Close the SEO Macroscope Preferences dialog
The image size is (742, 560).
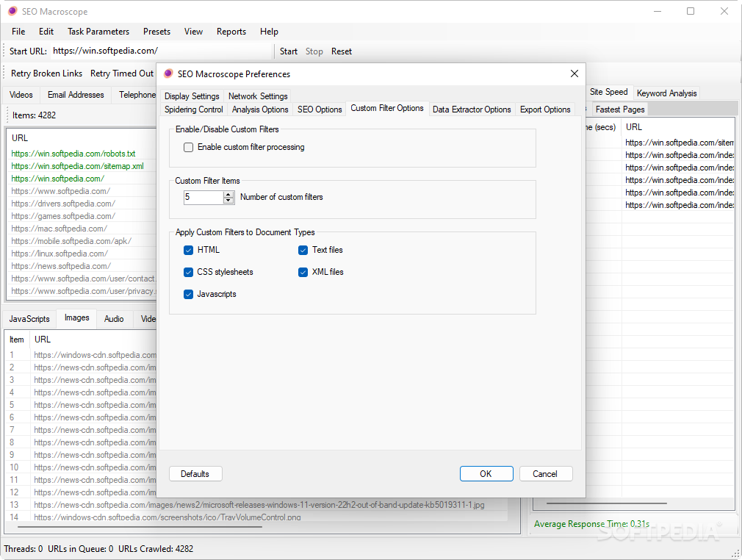pos(574,73)
